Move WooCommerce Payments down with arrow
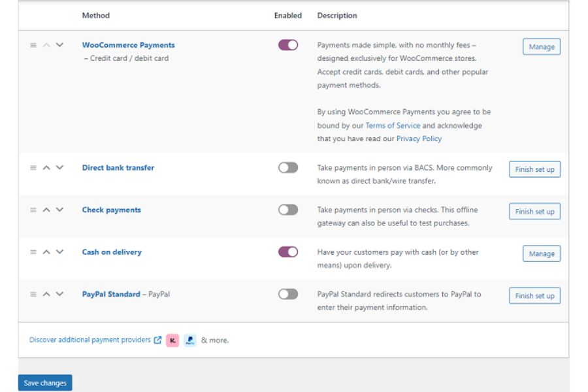The height and width of the screenshot is (392, 588). point(59,45)
